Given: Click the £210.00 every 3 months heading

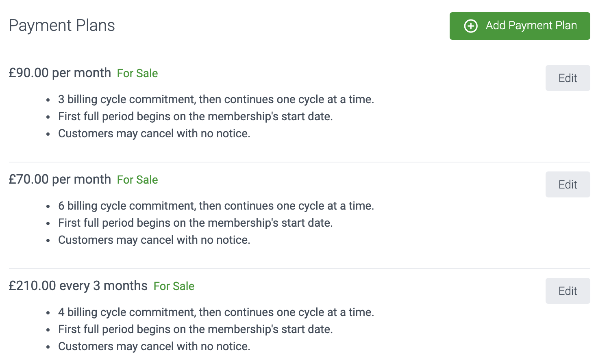Looking at the screenshot, I should 78,286.
